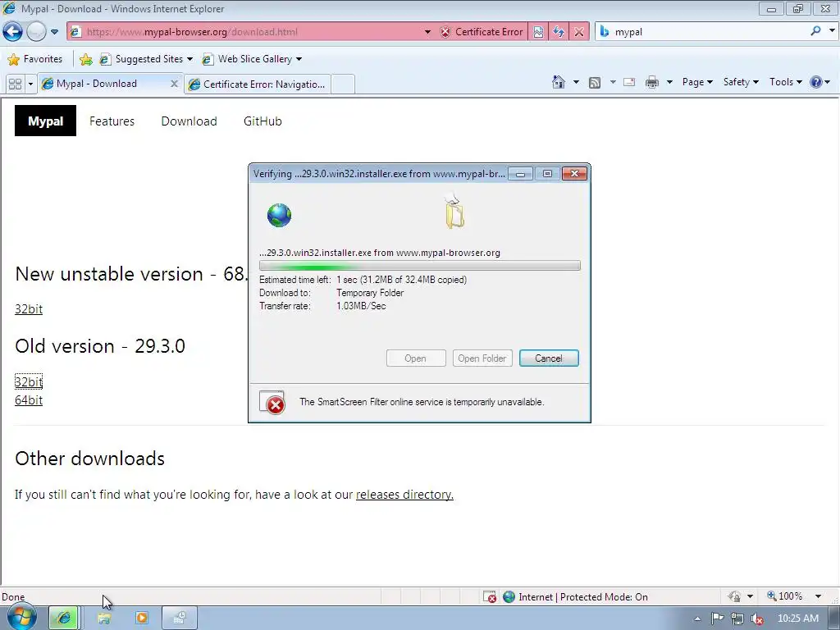Click the Add to Favorites Bar icon

click(85, 59)
